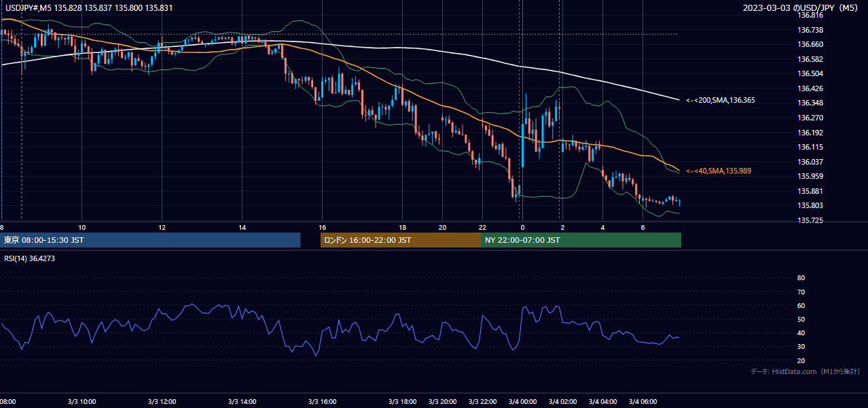Click the 3/3 18:00 date label
868x408 pixels.
point(403,402)
